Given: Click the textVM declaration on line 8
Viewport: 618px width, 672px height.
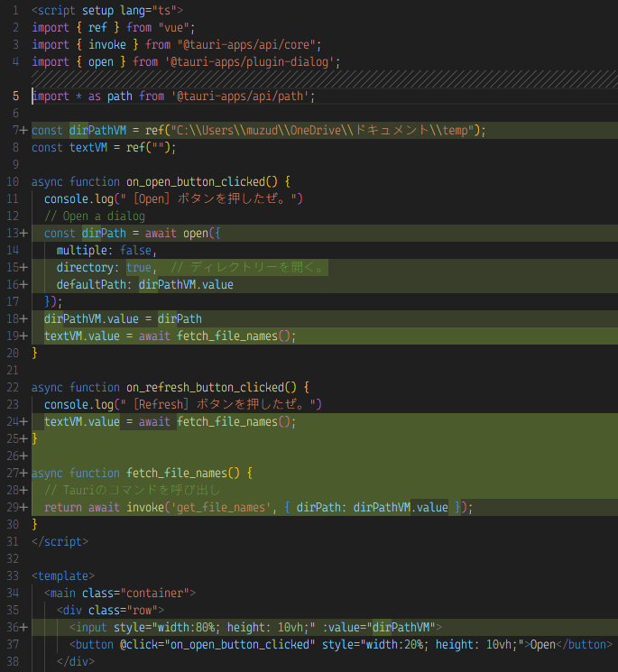Looking at the screenshot, I should (x=88, y=147).
